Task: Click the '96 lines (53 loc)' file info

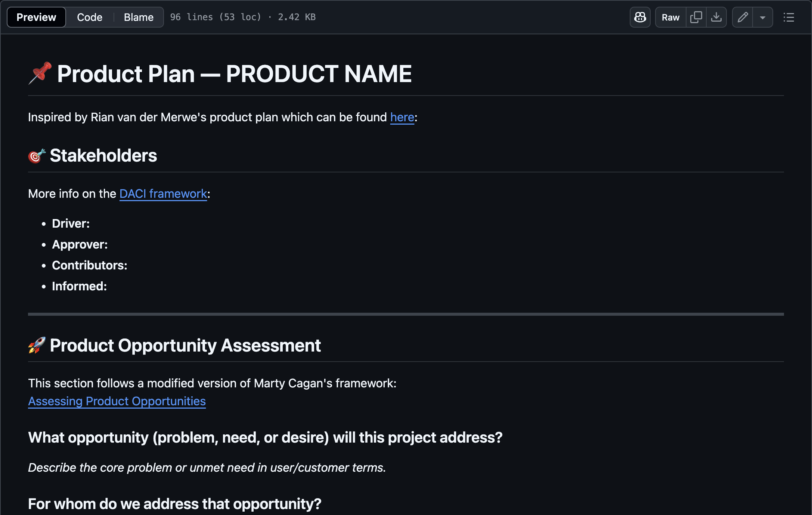Action: coord(216,17)
